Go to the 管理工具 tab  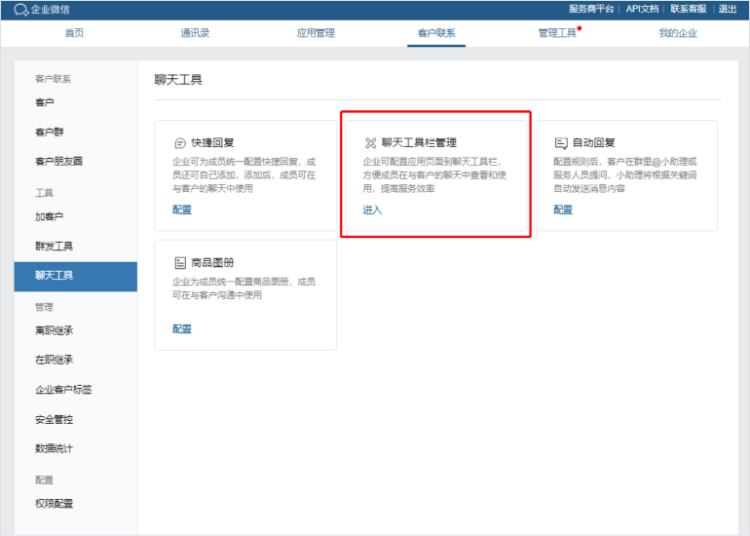pyautogui.click(x=557, y=33)
